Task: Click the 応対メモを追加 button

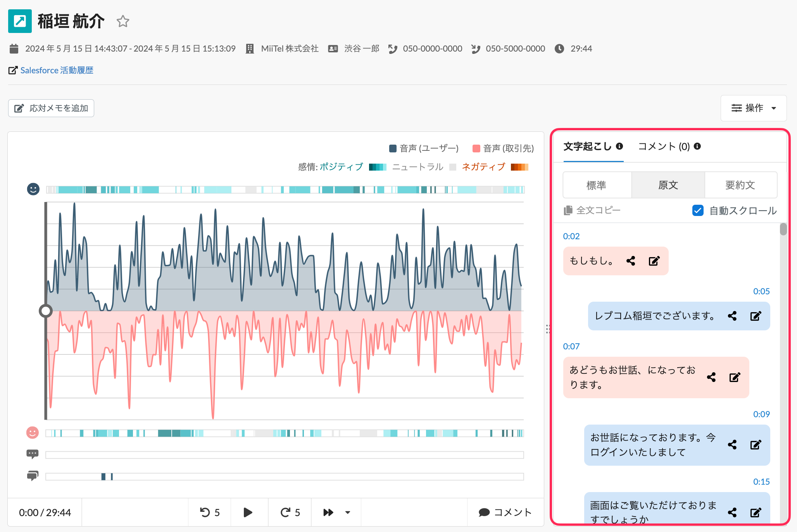Action: [x=51, y=108]
